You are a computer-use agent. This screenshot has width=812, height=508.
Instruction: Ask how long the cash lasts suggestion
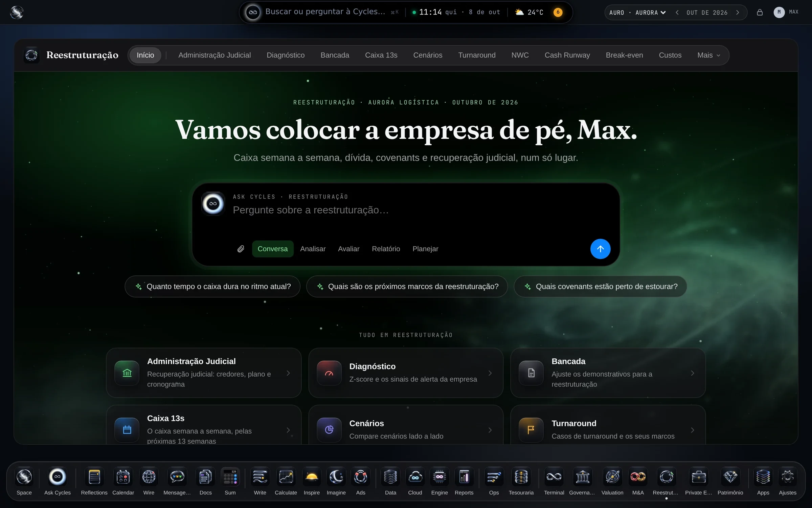coord(212,287)
